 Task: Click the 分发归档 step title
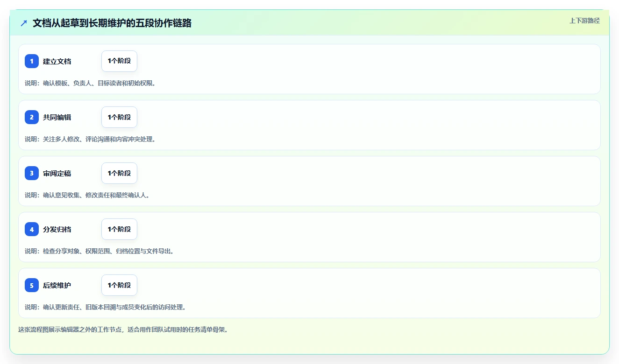coord(57,229)
